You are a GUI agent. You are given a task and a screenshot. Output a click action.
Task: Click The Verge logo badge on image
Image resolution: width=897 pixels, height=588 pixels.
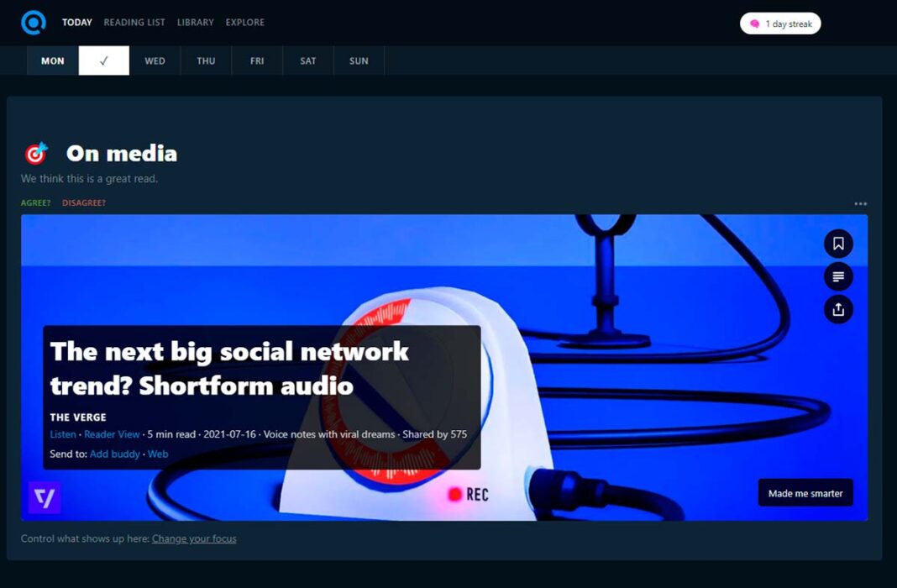coord(45,497)
